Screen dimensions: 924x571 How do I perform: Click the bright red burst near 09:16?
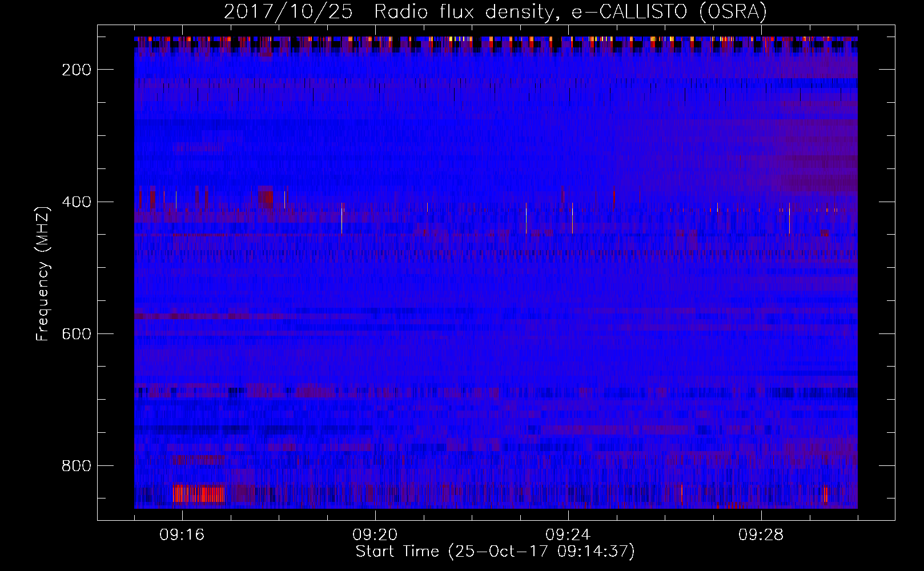point(199,494)
